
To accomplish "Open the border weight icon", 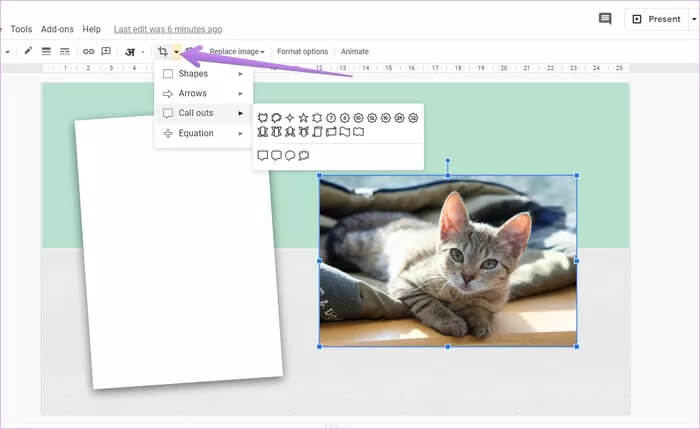I will coord(46,51).
